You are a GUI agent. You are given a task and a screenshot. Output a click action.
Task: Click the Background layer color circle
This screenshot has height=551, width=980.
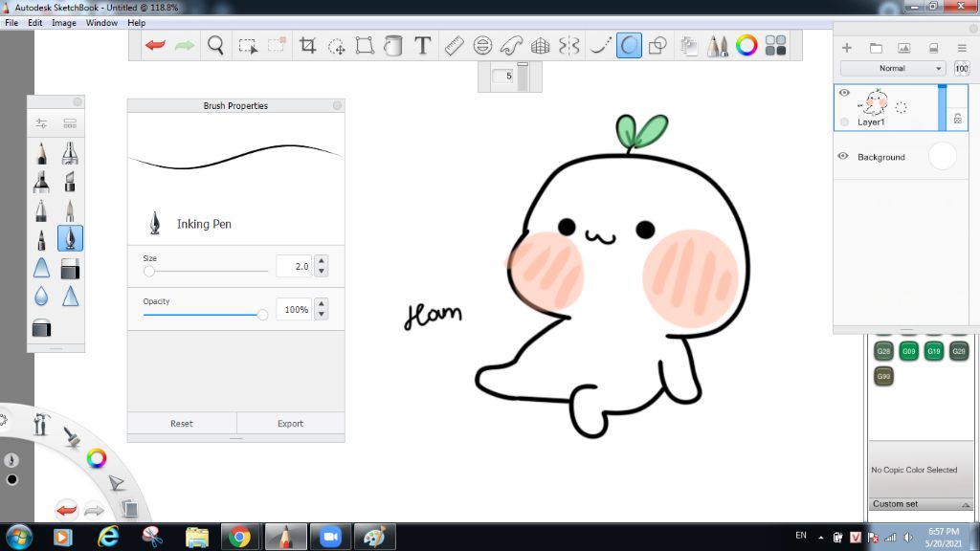pyautogui.click(x=942, y=156)
